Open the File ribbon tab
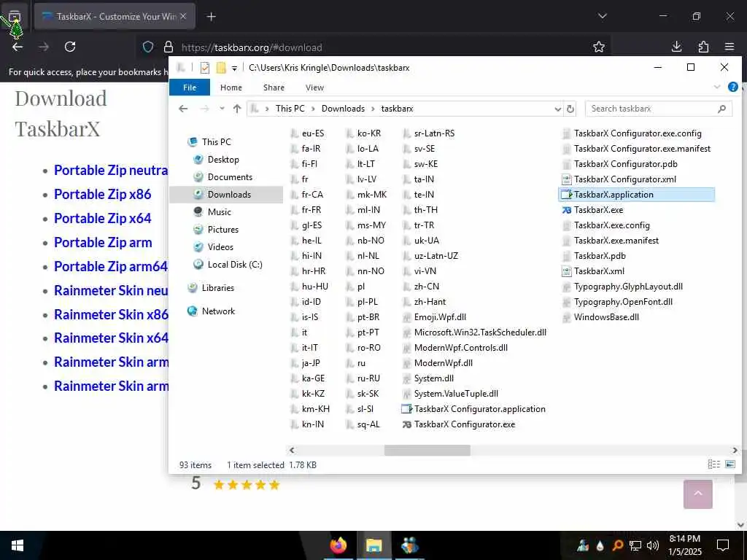The width and height of the screenshot is (747, 560). pyautogui.click(x=190, y=87)
